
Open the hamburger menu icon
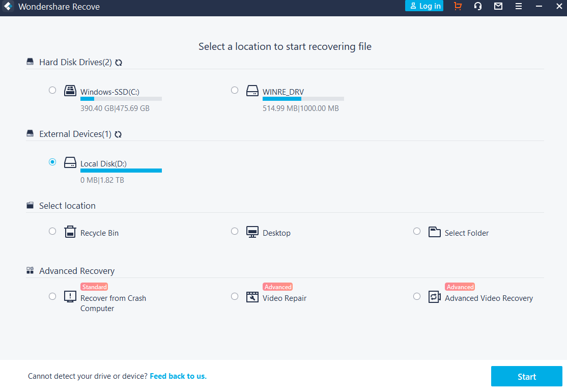pyautogui.click(x=519, y=6)
